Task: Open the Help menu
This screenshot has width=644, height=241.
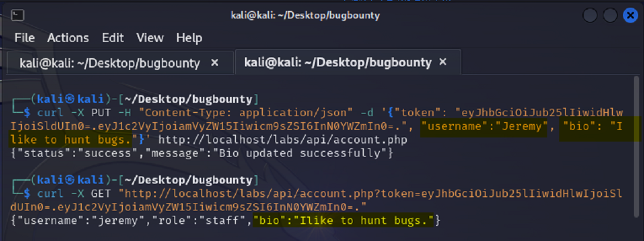Action: coord(189,38)
